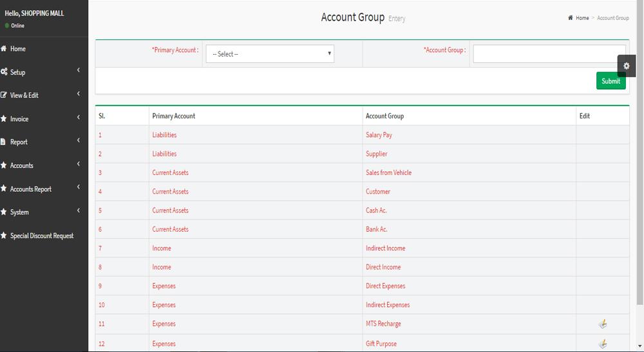Edit the Gift Purpose row
This screenshot has height=352, width=644.
pyautogui.click(x=603, y=344)
